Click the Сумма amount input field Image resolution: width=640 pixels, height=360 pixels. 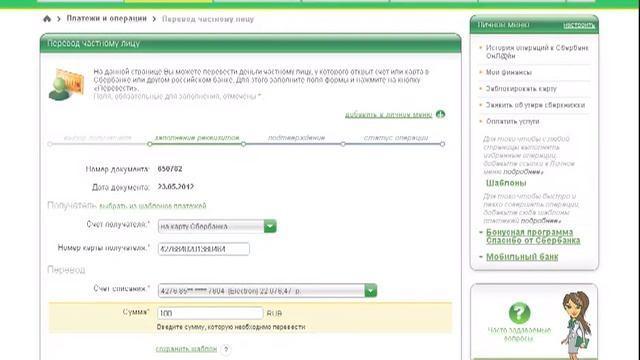pyautogui.click(x=210, y=313)
